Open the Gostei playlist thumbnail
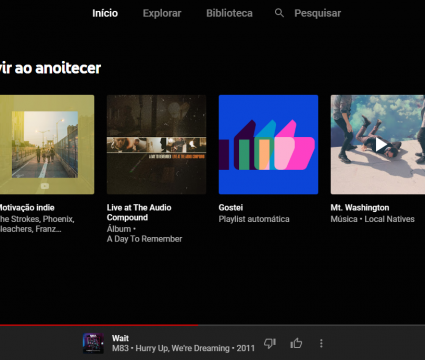This screenshot has height=360, width=425. click(268, 145)
